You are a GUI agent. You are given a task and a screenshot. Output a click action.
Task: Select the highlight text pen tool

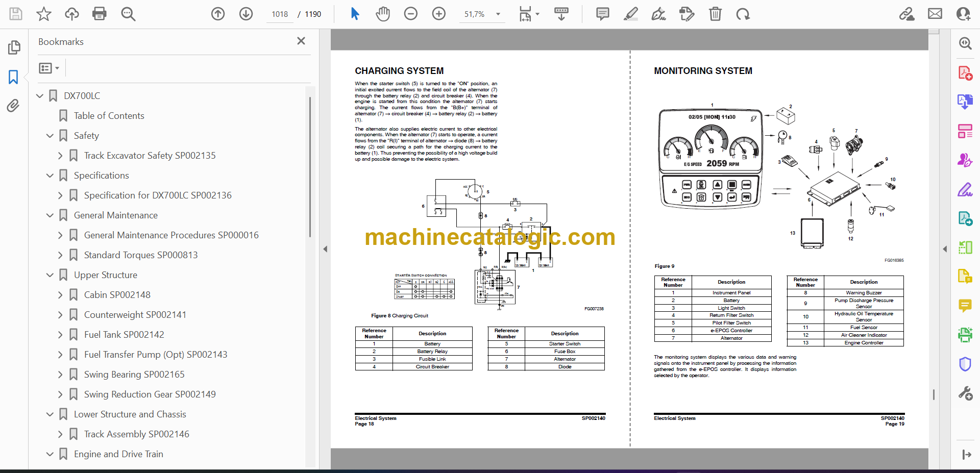click(631, 14)
